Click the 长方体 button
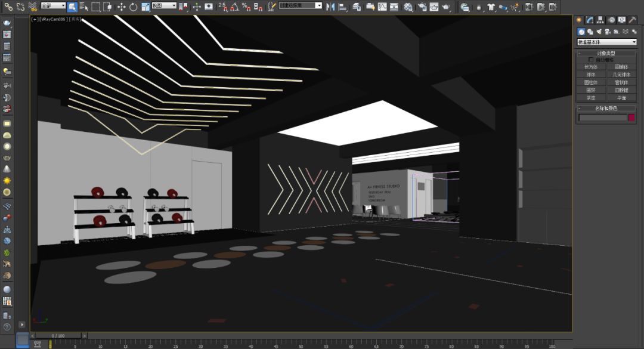This screenshot has height=349, width=644. [x=591, y=67]
